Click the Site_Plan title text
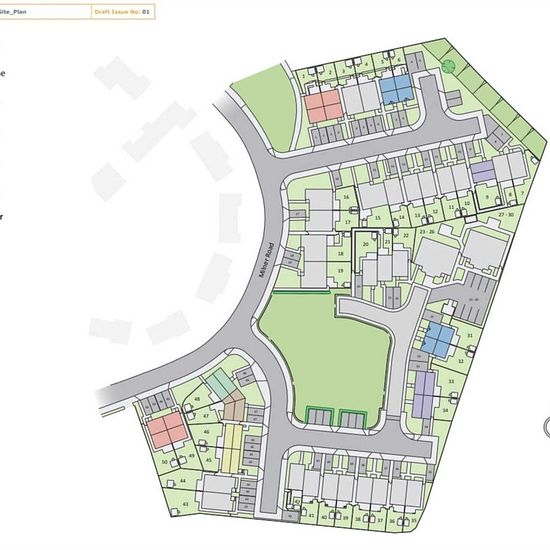Viewport: 550px width, 550px height. pos(13,12)
